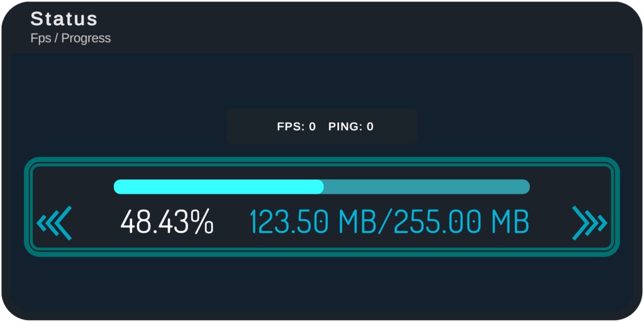The width and height of the screenshot is (644, 322).
Task: Click the leading edge of the progress fill
Action: 321,187
